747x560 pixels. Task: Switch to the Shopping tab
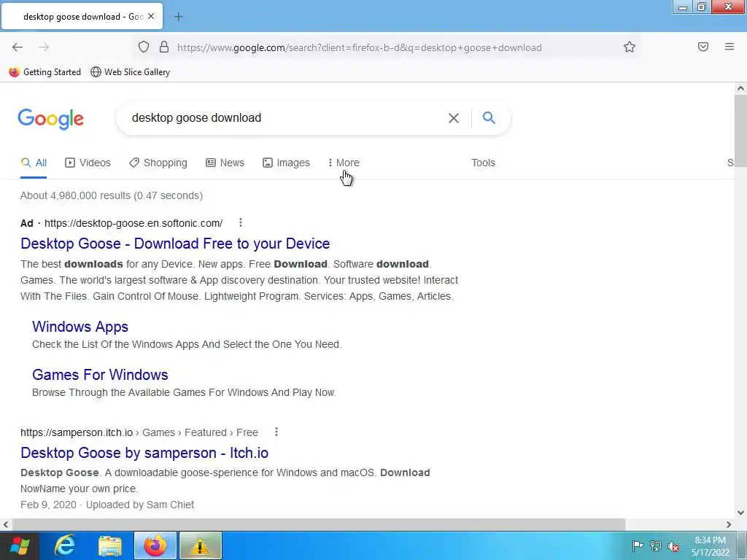(x=158, y=163)
